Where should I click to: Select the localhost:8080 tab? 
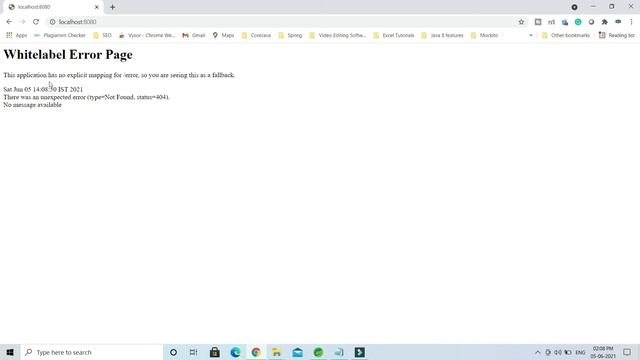click(x=53, y=7)
